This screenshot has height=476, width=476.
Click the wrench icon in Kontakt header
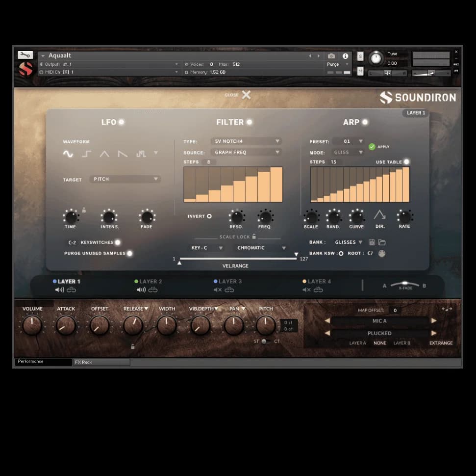tap(25, 55)
